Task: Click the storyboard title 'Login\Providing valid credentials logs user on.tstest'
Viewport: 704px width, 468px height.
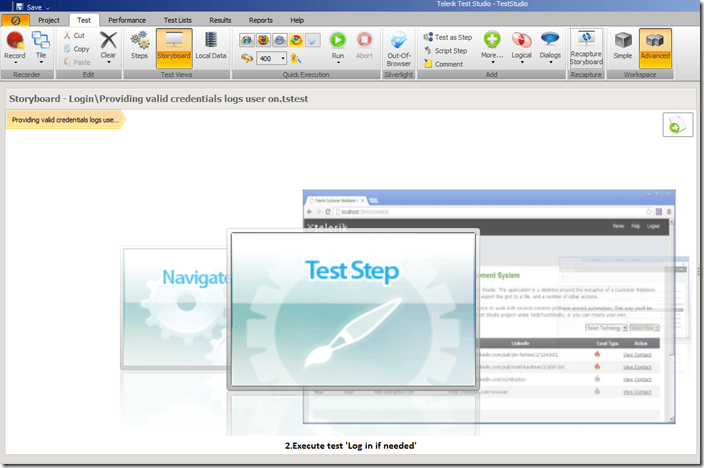Action: tap(188, 99)
